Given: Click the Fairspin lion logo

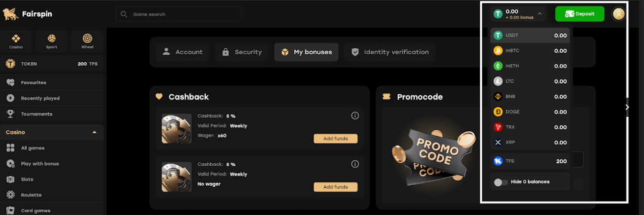Looking at the screenshot, I should point(11,14).
